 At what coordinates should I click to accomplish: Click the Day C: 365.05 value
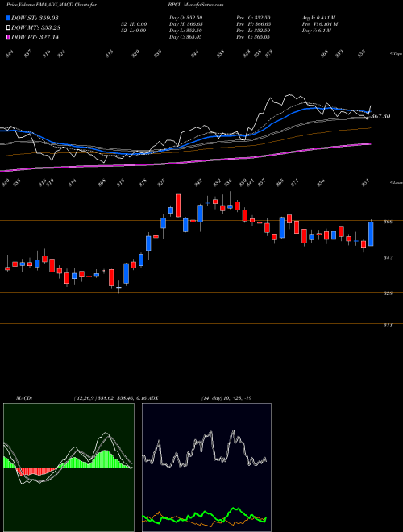185,37
